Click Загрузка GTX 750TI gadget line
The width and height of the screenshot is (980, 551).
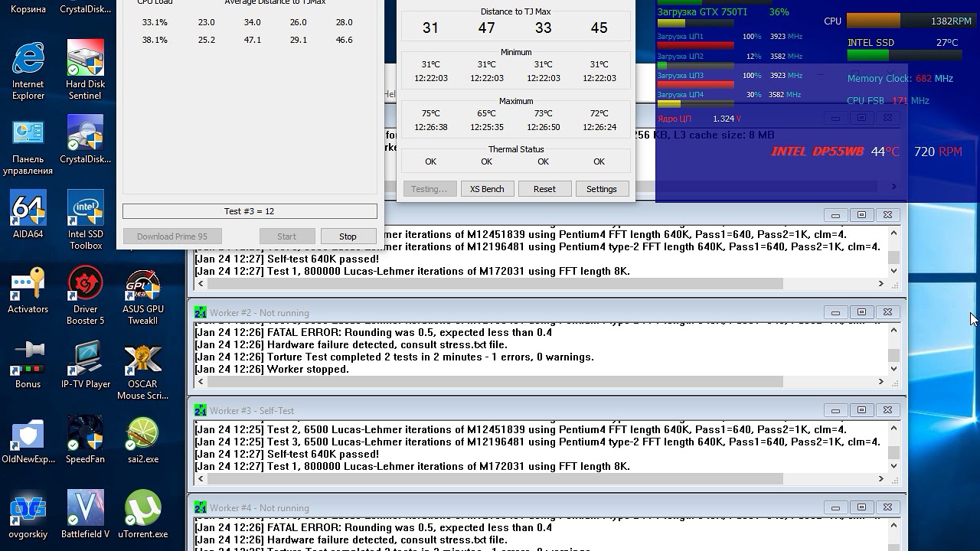724,12
